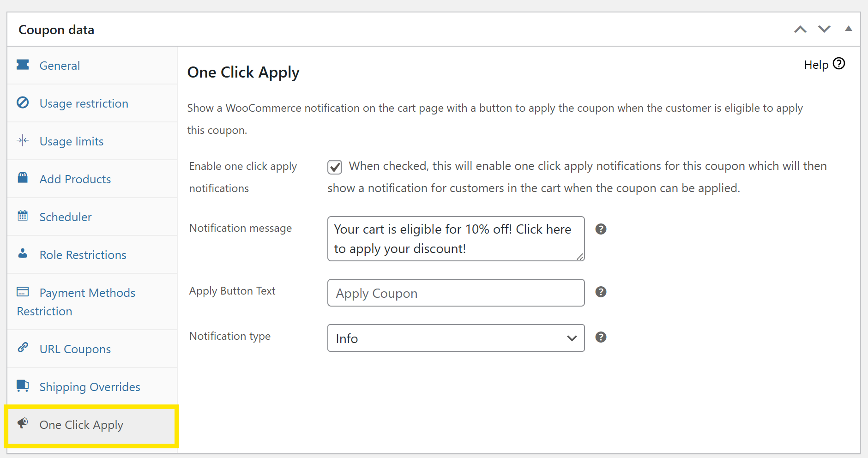Click the URL Coupons link icon
The image size is (868, 458).
[x=23, y=348]
